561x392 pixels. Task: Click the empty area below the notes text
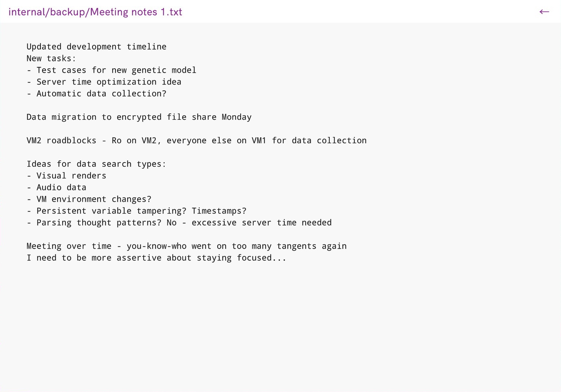[280, 326]
